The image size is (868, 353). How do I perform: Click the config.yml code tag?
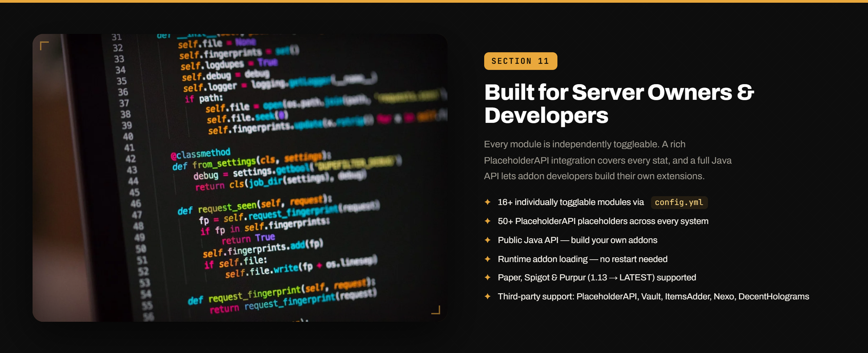click(679, 202)
